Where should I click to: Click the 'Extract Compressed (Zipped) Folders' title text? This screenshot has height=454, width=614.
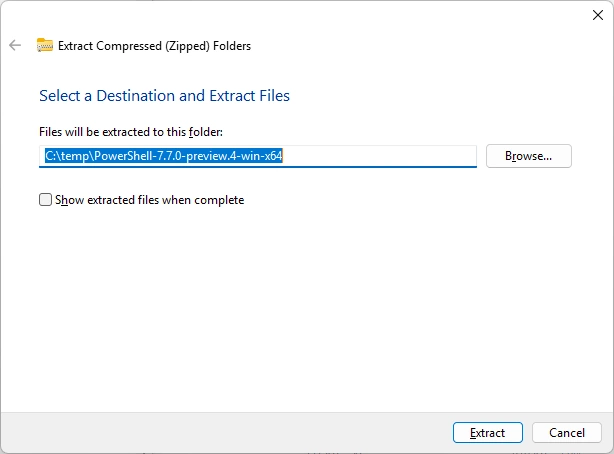click(x=154, y=46)
